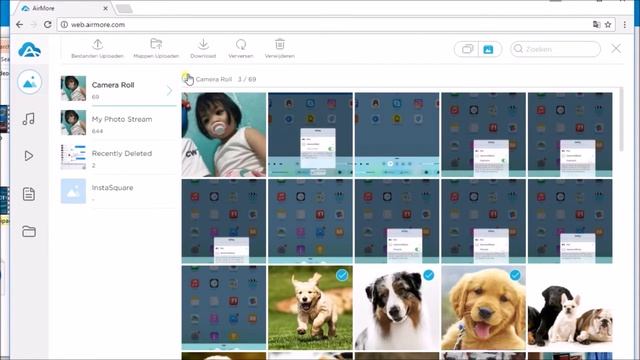Click the site info icon in address bar

[x=64, y=24]
